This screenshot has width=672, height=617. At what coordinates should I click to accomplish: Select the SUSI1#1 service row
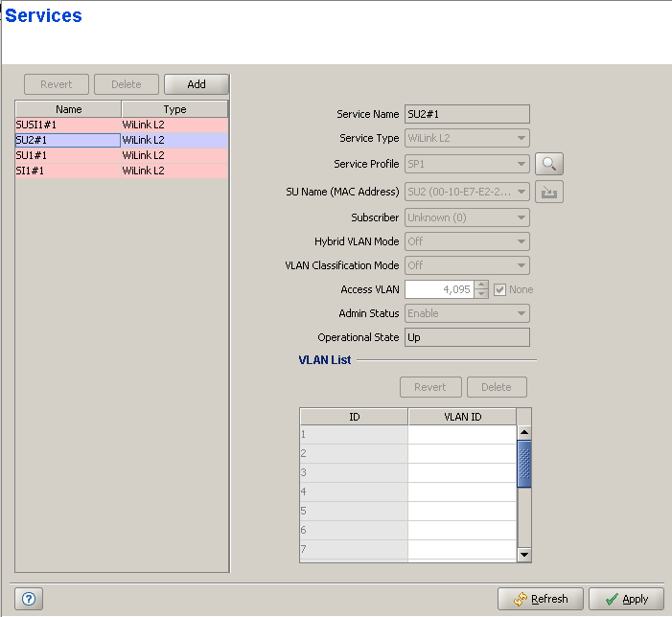pyautogui.click(x=67, y=125)
